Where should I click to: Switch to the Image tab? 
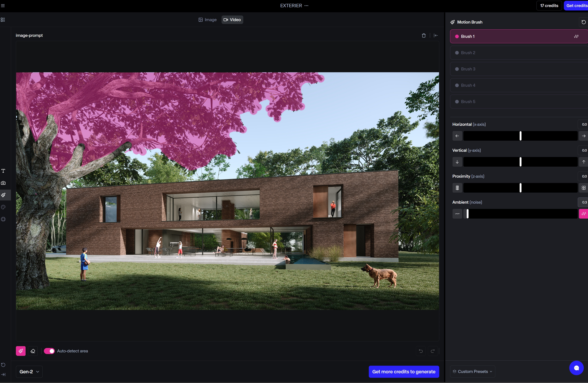[x=208, y=20]
